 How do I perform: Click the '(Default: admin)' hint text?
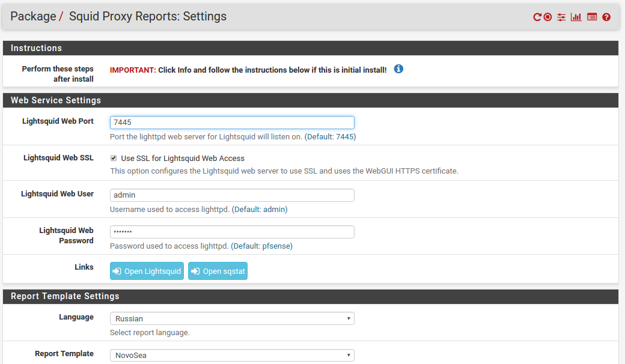[x=260, y=210]
